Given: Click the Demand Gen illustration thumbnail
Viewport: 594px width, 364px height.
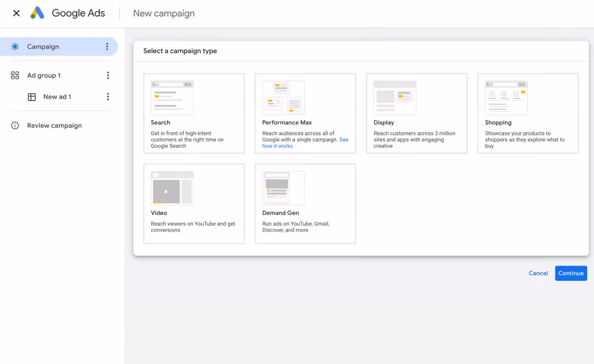Looking at the screenshot, I should coord(284,188).
